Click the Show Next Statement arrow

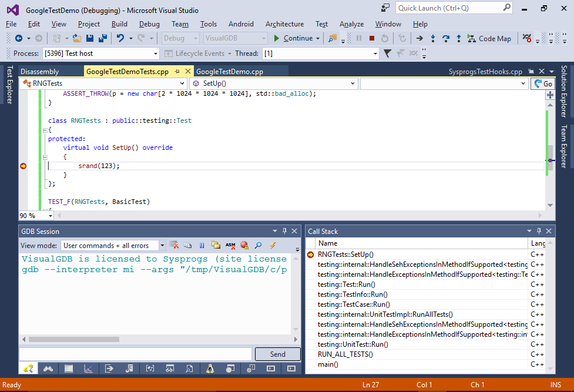click(x=419, y=38)
